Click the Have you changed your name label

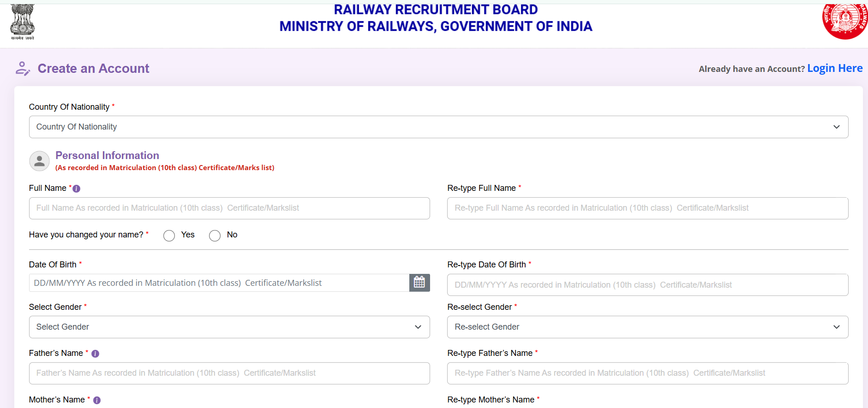pos(86,235)
